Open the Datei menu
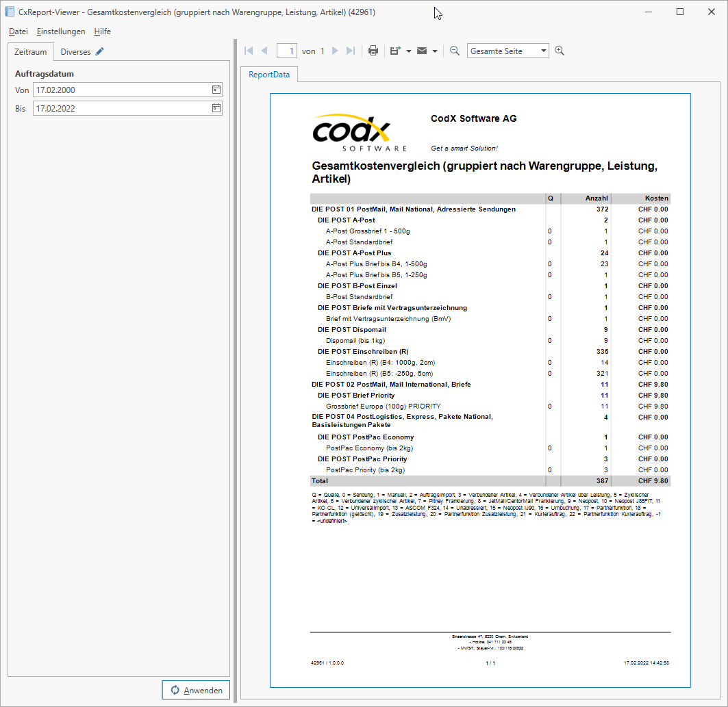The width and height of the screenshot is (728, 707). coord(18,31)
